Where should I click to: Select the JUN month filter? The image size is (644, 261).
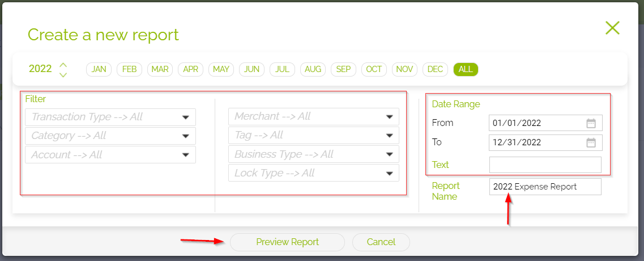(x=251, y=69)
